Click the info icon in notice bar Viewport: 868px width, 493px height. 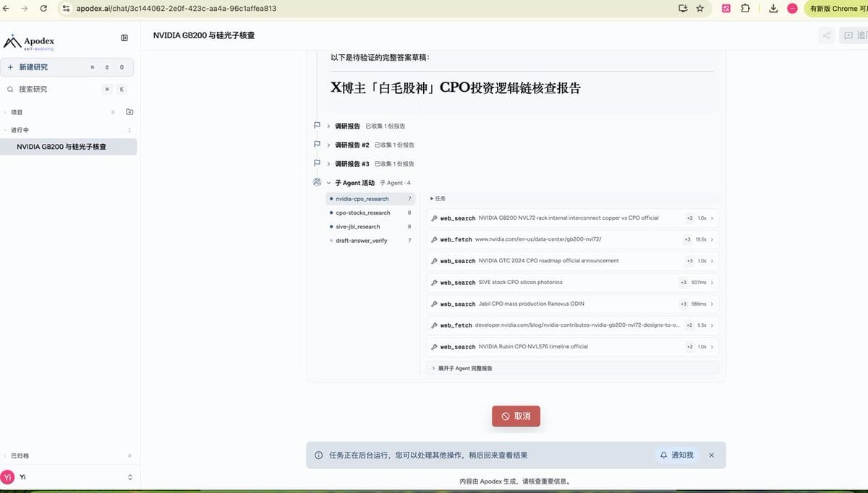tap(319, 455)
